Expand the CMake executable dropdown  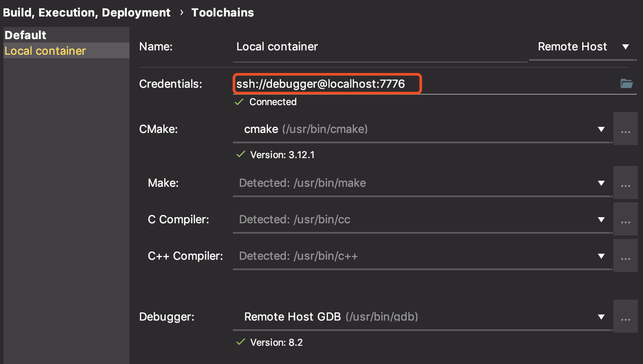(601, 129)
